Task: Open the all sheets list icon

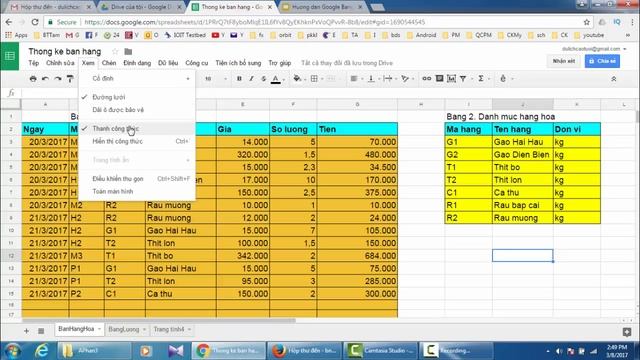Action: pyautogui.click(x=41, y=331)
